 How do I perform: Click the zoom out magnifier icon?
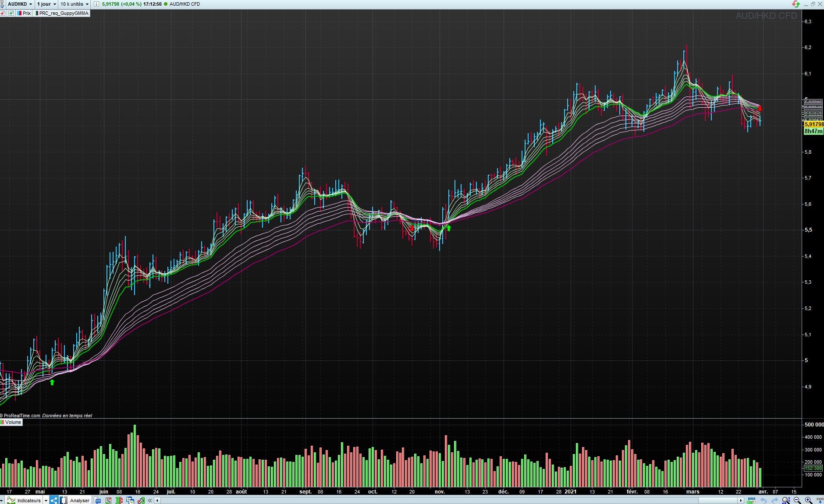(797, 500)
